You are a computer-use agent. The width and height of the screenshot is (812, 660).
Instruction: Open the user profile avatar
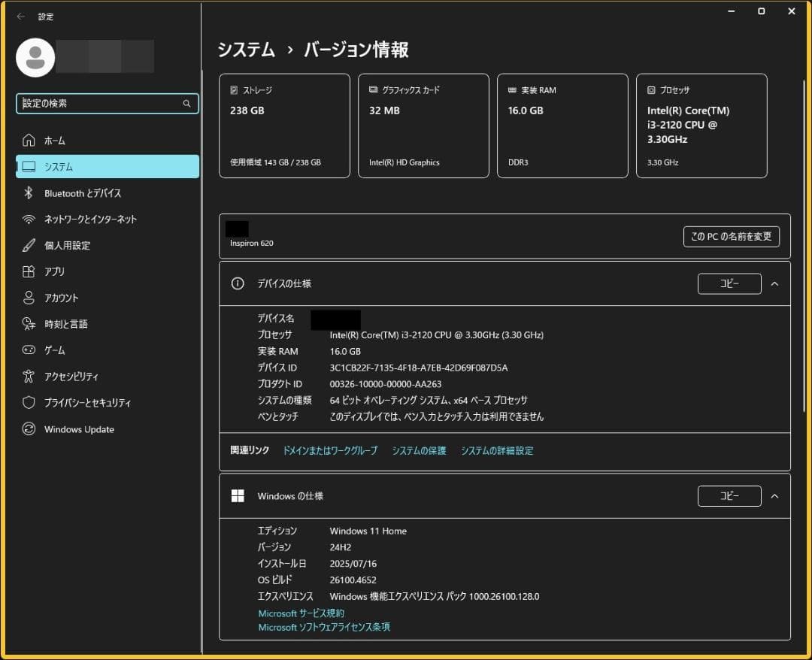35,57
